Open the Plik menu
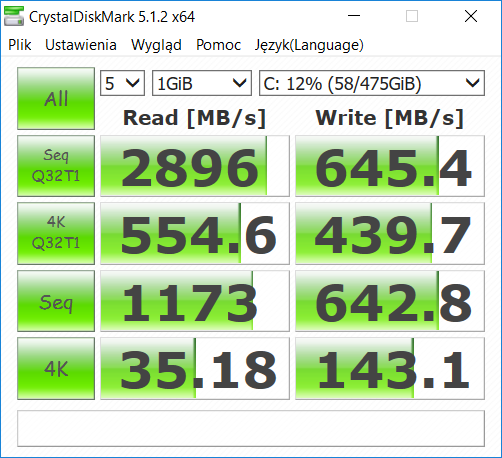 [x=20, y=45]
